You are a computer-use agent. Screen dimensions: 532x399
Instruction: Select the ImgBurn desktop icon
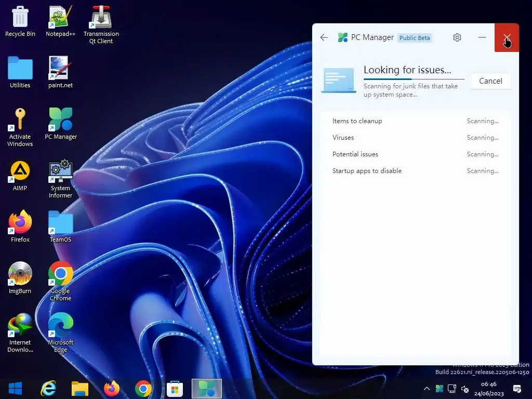click(x=20, y=278)
